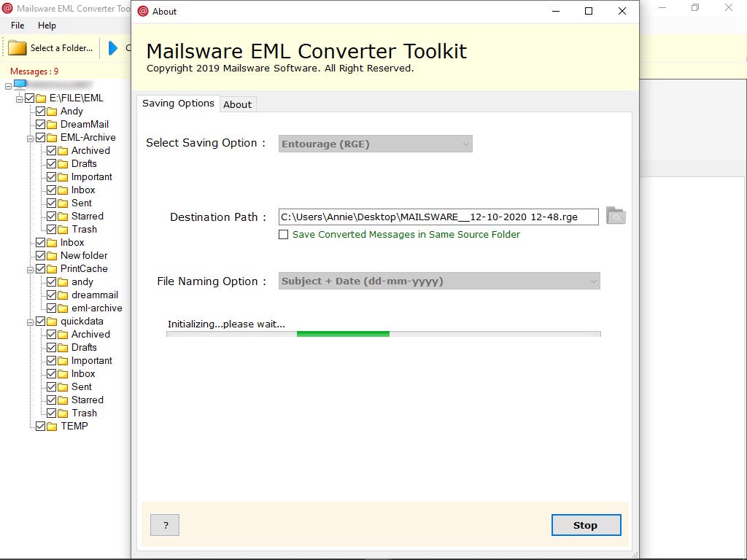Click the blue Convert arrow icon

tap(113, 48)
